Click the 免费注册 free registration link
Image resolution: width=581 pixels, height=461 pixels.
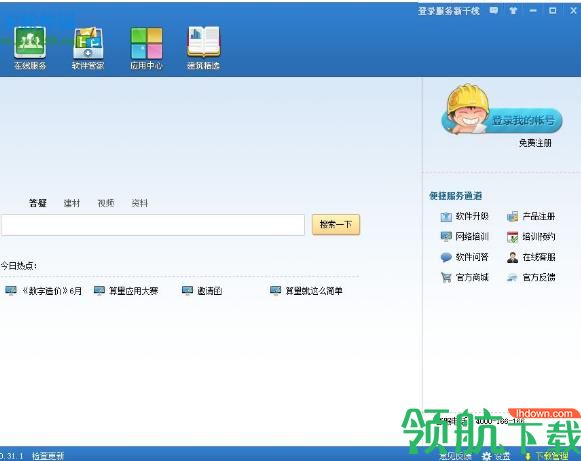pos(535,143)
